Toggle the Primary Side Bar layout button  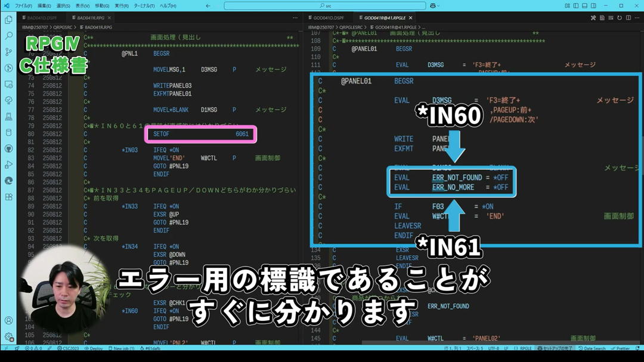575,6
